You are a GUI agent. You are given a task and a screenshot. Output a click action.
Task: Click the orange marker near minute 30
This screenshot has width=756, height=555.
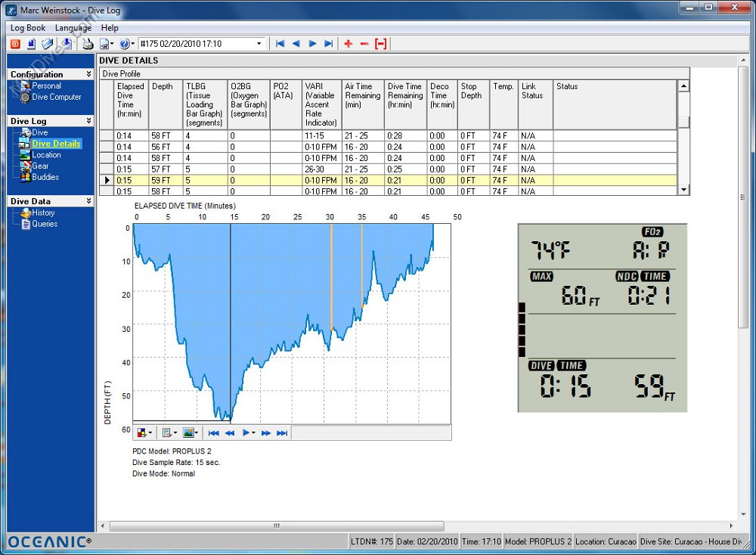click(332, 277)
